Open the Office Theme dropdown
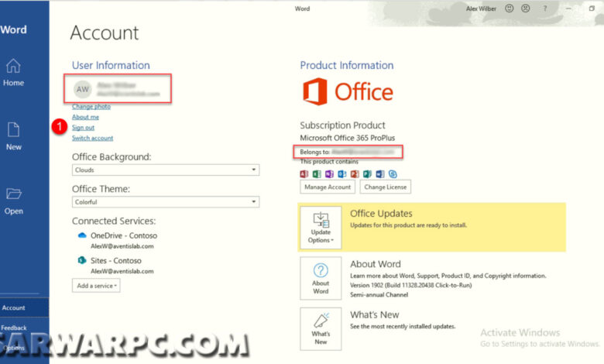The height and width of the screenshot is (364, 604). 166,202
